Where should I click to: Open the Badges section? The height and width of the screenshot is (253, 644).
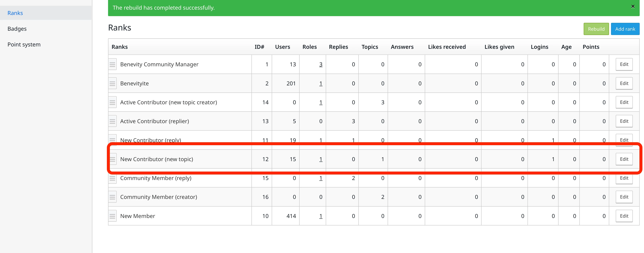tap(17, 29)
